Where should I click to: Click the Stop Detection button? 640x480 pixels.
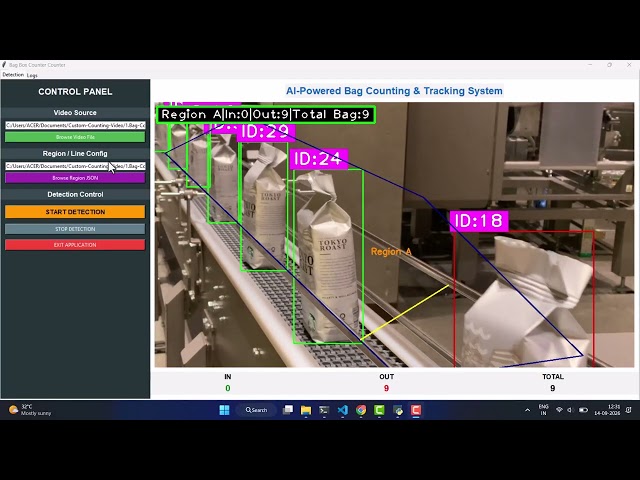[x=75, y=229]
